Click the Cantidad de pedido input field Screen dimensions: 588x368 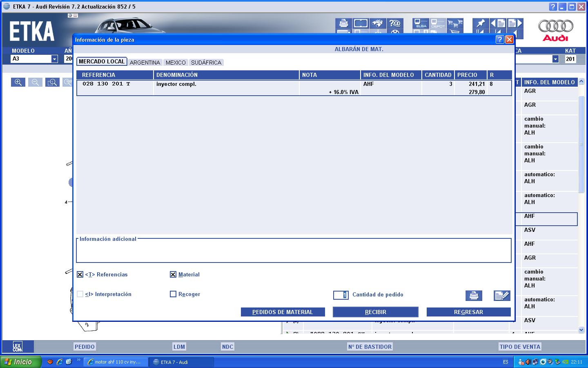[341, 295]
